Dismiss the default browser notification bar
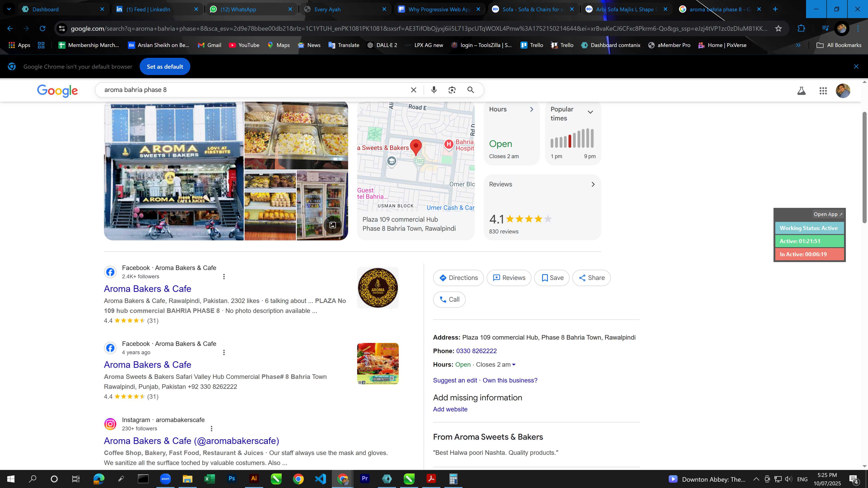Image resolution: width=868 pixels, height=488 pixels. 856,67
